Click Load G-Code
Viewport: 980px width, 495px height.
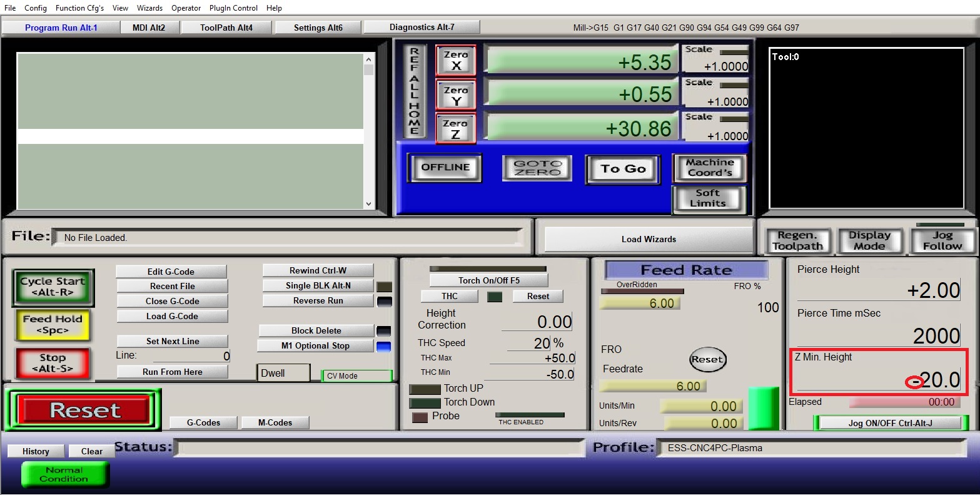pyautogui.click(x=171, y=316)
